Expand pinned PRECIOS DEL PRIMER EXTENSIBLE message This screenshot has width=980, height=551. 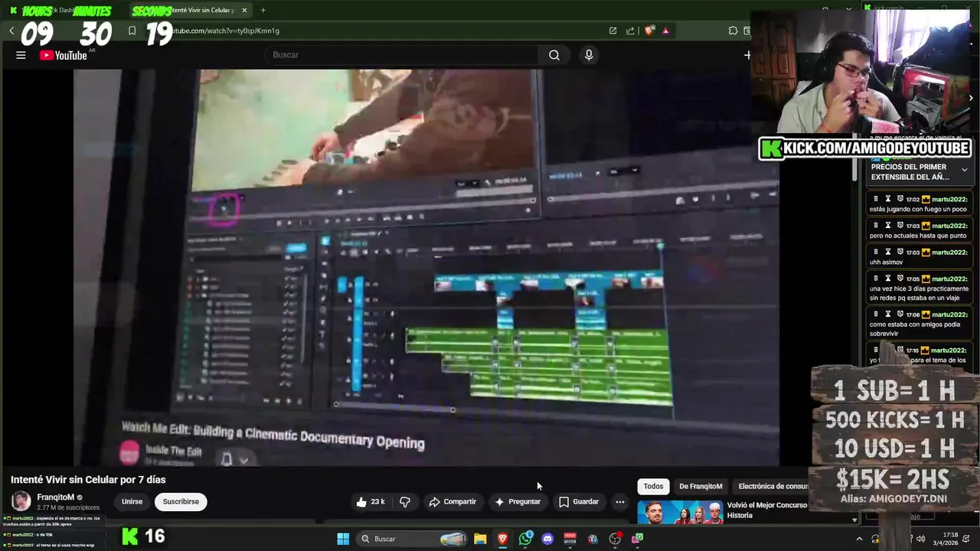[965, 170]
